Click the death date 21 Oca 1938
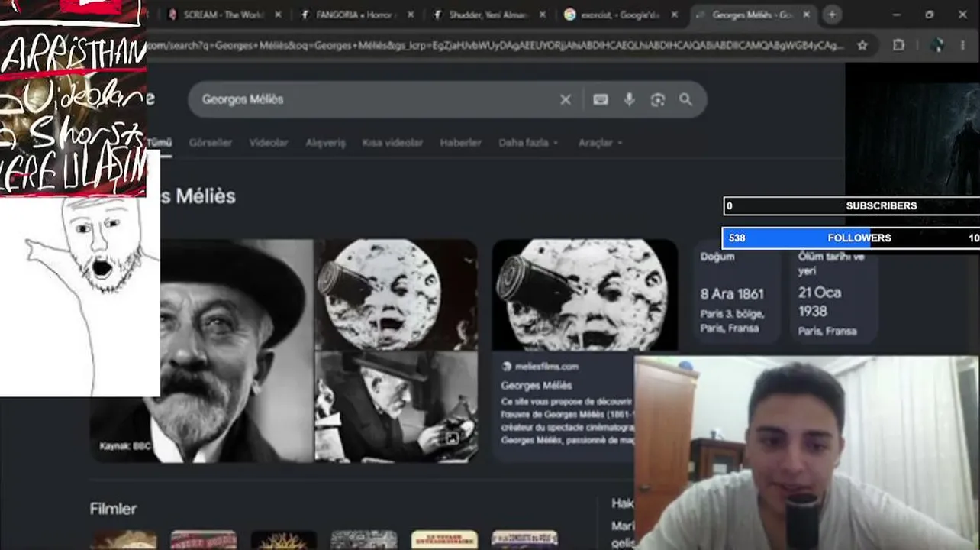The height and width of the screenshot is (550, 980). click(x=820, y=302)
